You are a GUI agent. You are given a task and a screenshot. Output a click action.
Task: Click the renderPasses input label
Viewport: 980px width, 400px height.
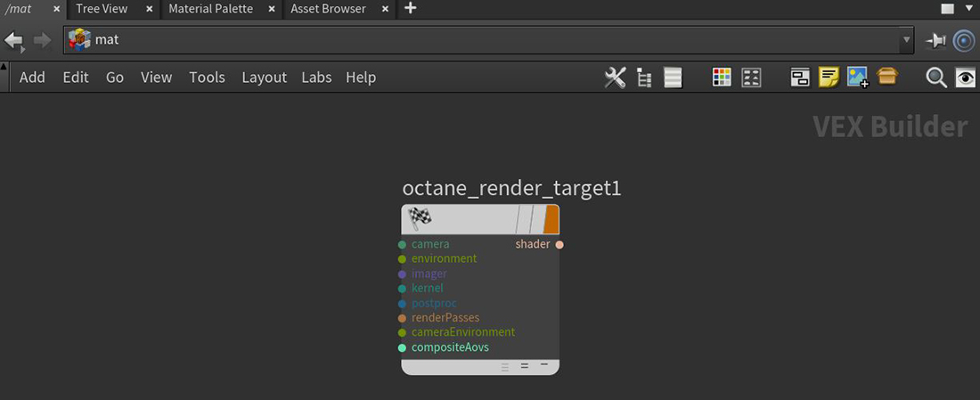pyautogui.click(x=445, y=318)
